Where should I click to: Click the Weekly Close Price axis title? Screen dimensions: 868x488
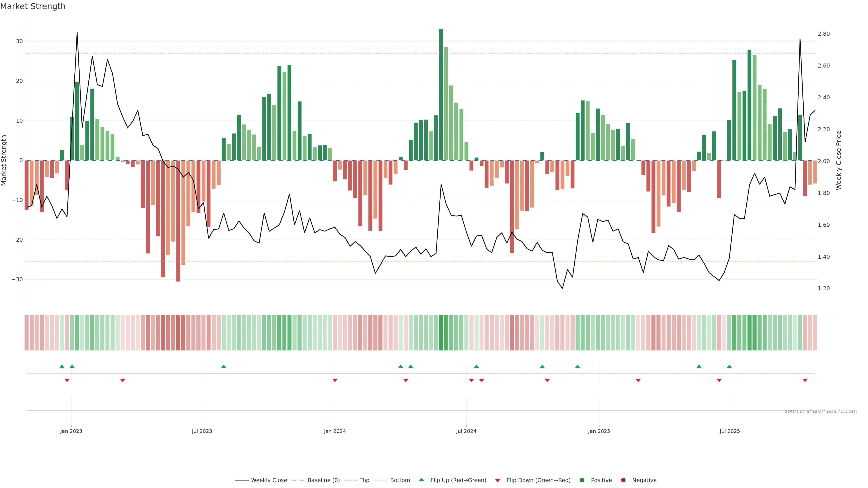pyautogui.click(x=839, y=160)
